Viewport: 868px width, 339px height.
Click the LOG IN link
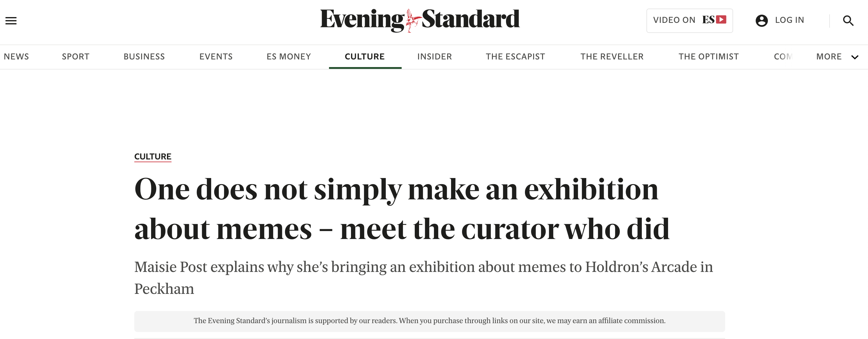coord(789,20)
